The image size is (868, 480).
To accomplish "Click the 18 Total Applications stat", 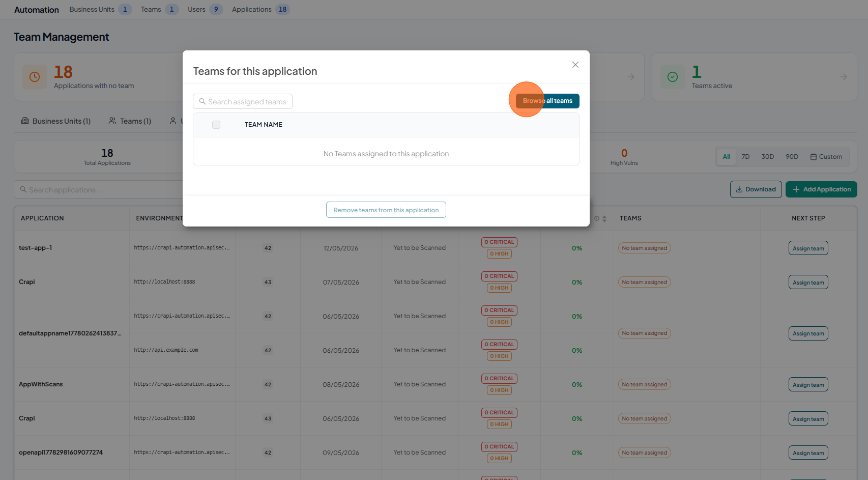I will [107, 157].
